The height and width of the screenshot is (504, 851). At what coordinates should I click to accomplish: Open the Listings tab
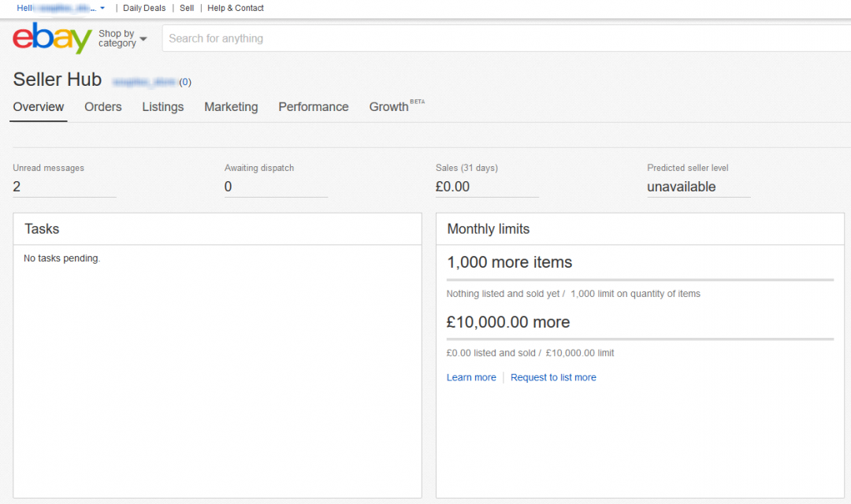(x=163, y=107)
